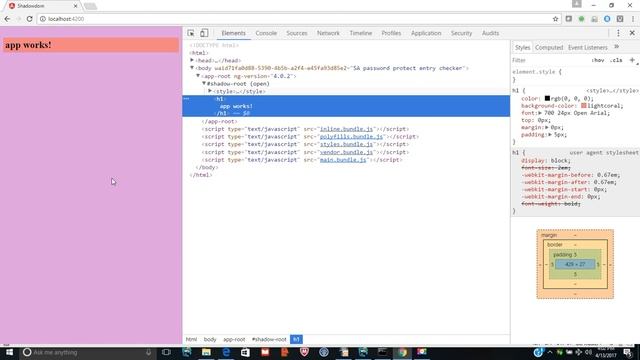Viewport: 640px width, 360px height.
Task: Expand the padding shorthand property
Action: pyautogui.click(x=550, y=135)
